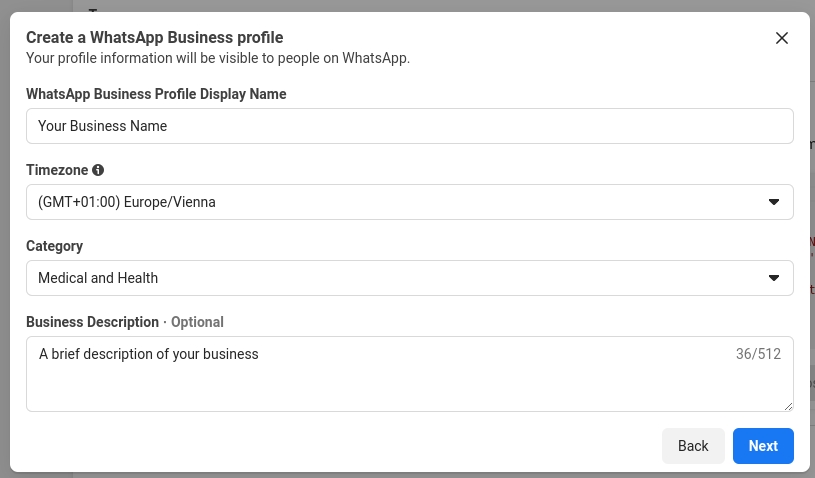Focus the Display Name input field
The width and height of the screenshot is (815, 478).
point(409,126)
